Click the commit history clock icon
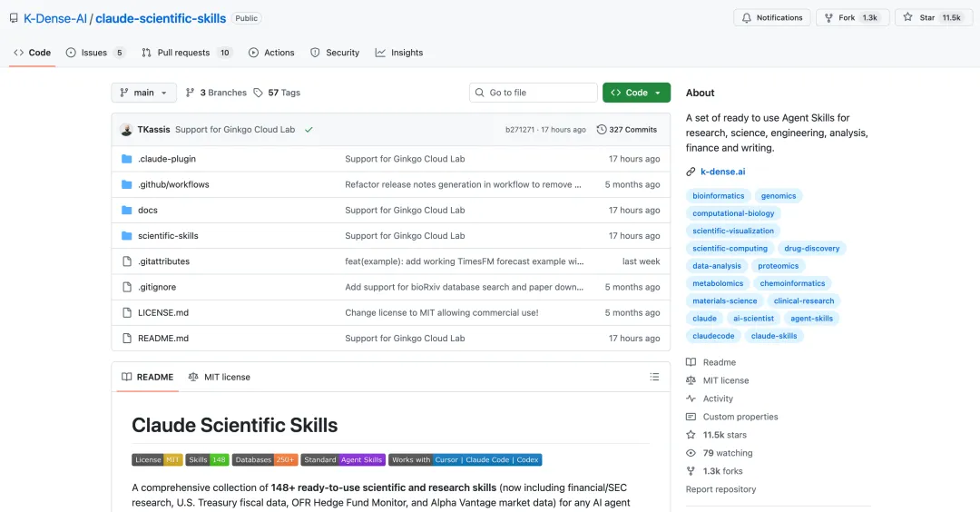This screenshot has width=980, height=512. click(602, 130)
